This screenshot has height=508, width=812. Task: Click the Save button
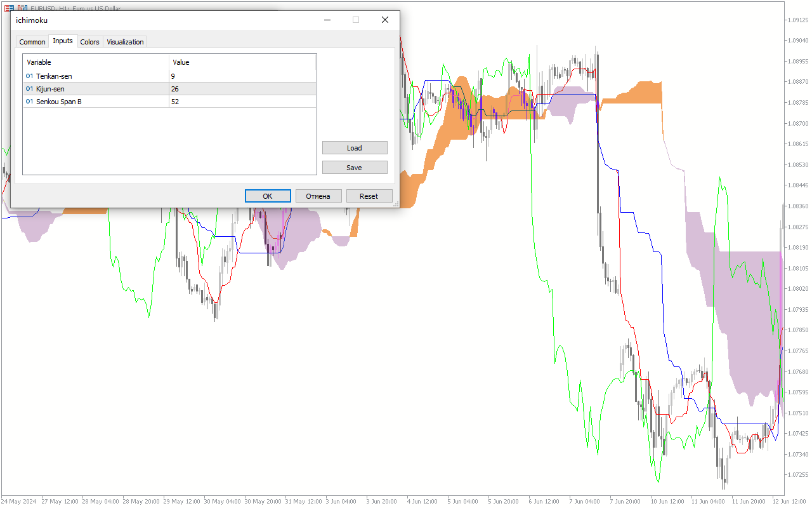pos(355,168)
